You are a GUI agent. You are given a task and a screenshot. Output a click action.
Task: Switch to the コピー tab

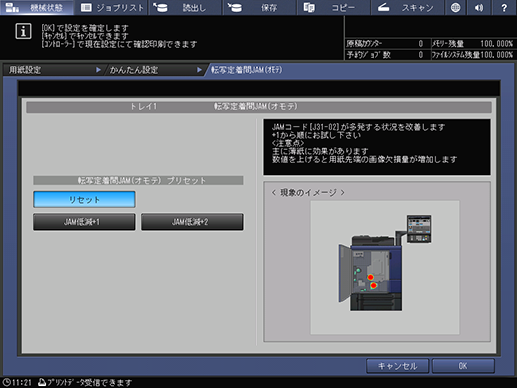[334, 7]
